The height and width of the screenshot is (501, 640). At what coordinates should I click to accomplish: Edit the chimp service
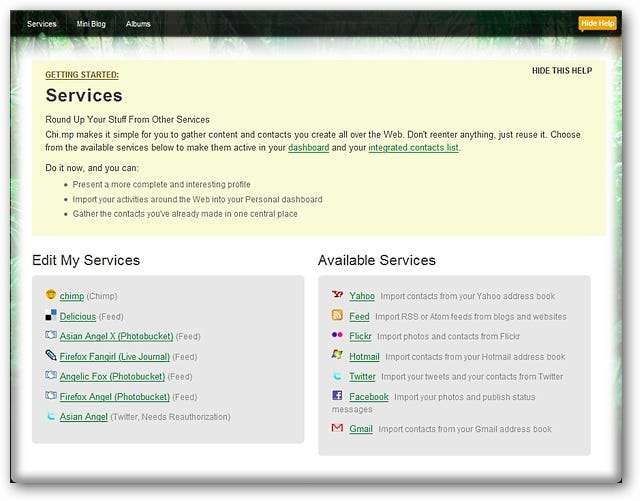click(72, 296)
